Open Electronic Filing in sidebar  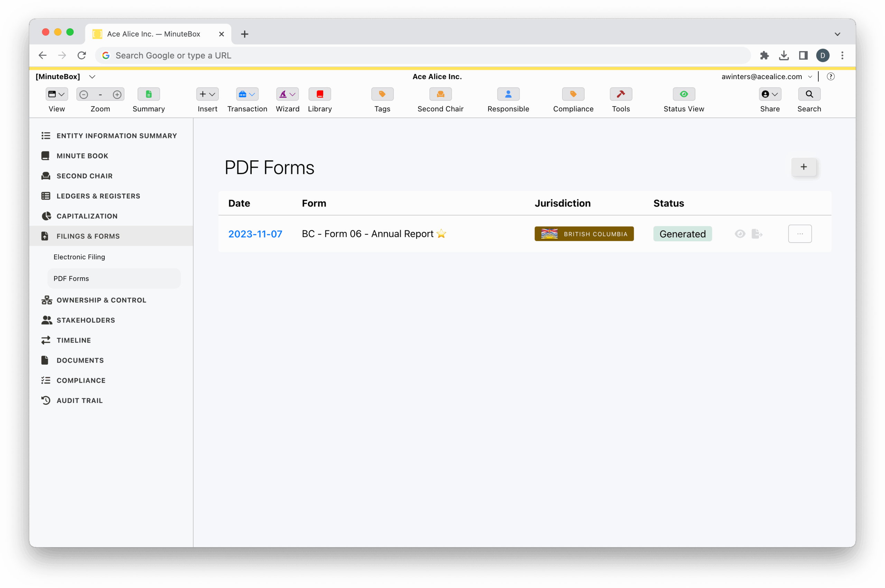pos(79,257)
